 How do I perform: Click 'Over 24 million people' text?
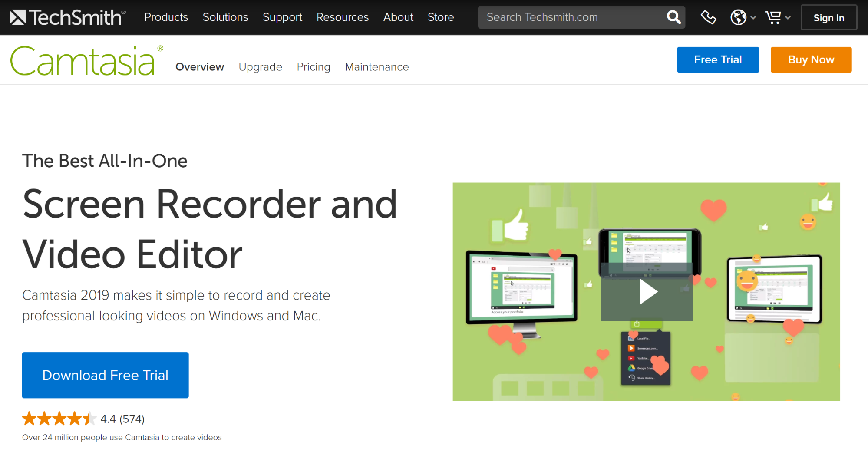pyautogui.click(x=122, y=437)
